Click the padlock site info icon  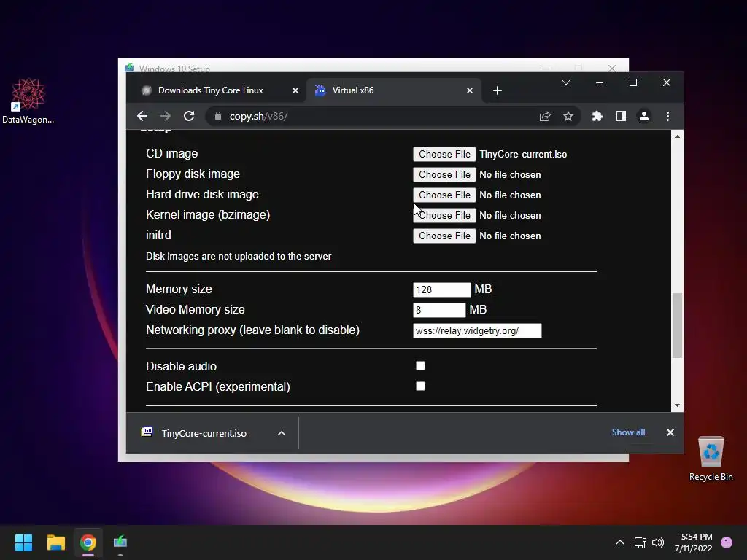(x=217, y=116)
